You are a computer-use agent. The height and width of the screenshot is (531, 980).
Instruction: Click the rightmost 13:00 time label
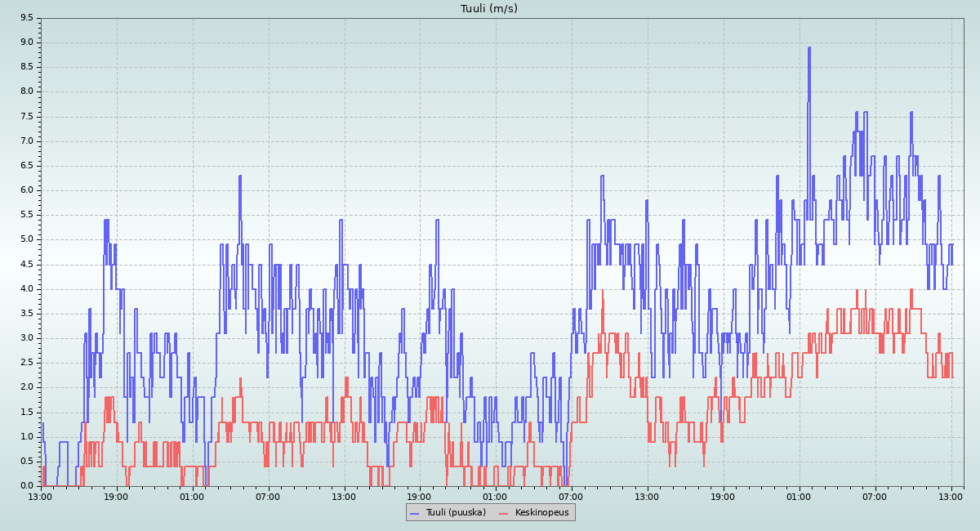[951, 496]
